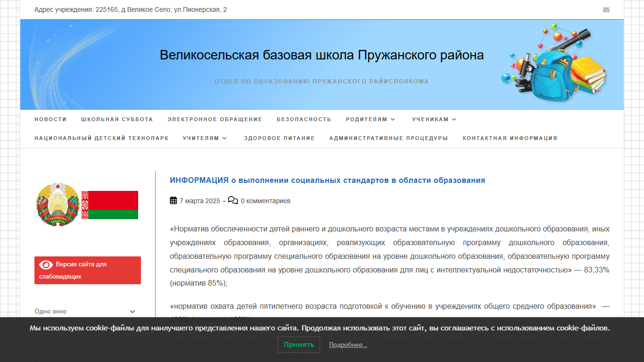This screenshot has width=644, height=362.
Task: Click the 0 комментариев link
Action: [265, 201]
